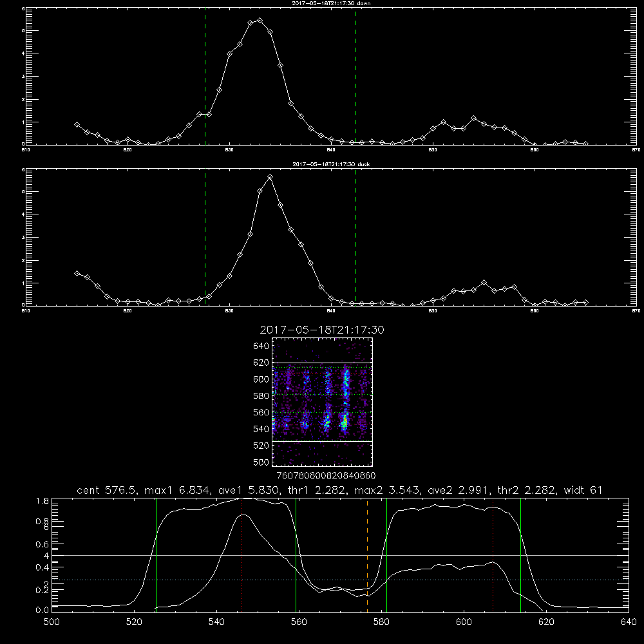Click the left green dashed line in the dawn plot
Screen dimensions: 644x644
[x=205, y=78]
